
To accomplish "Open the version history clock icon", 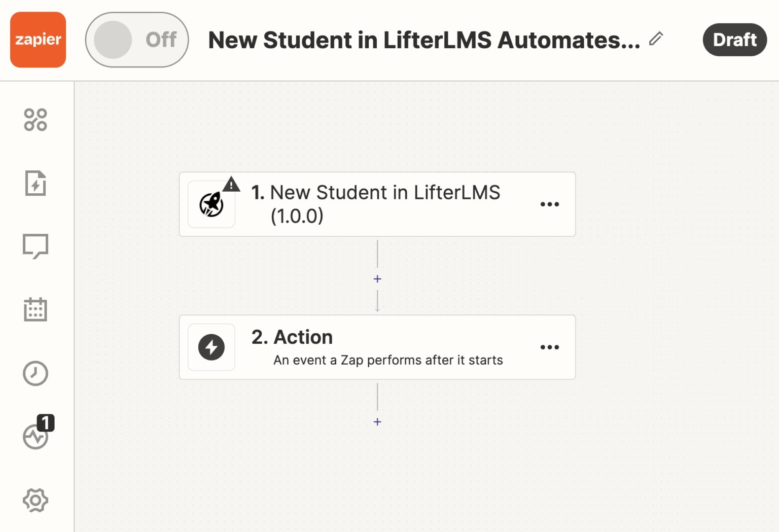I will 35,373.
